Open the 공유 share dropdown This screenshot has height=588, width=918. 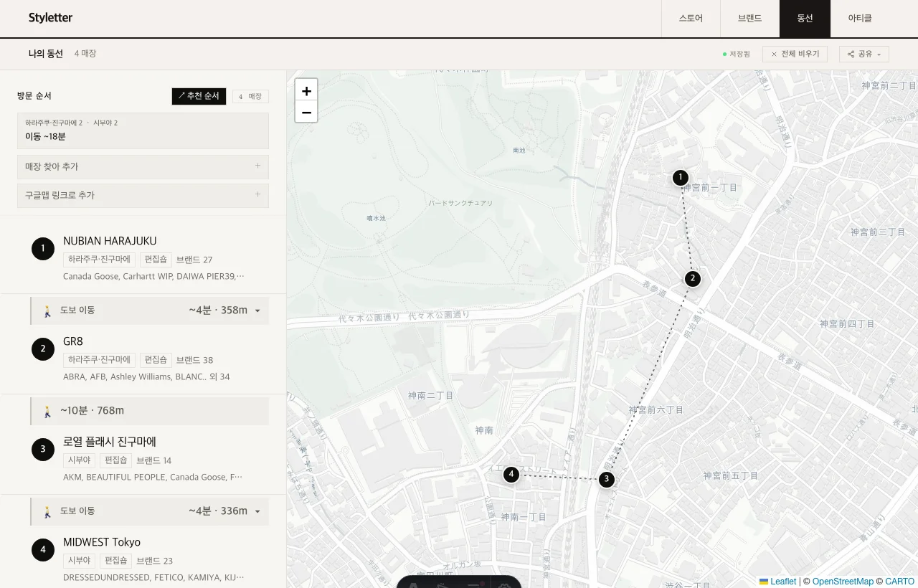coord(864,54)
